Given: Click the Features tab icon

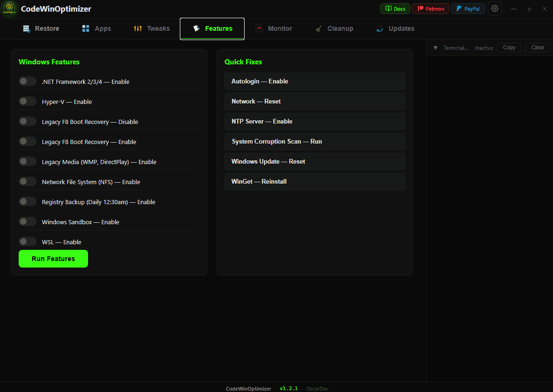Looking at the screenshot, I should point(197,28).
